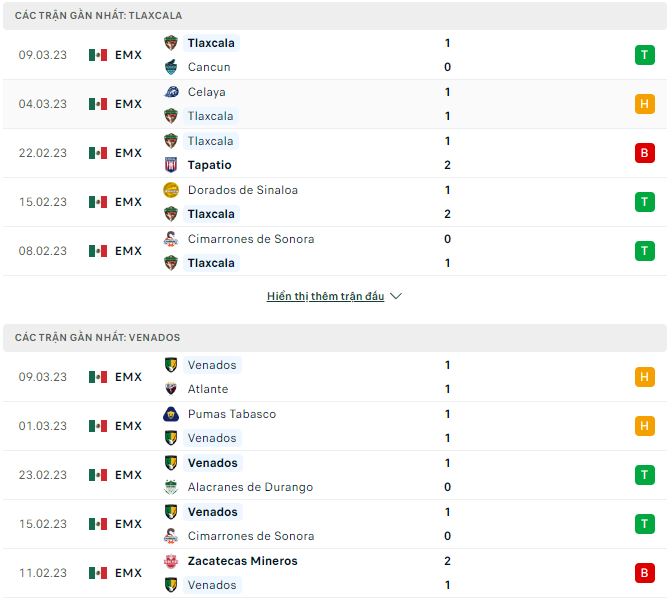Click EMX league label on 11.02.23 match

coord(128,573)
